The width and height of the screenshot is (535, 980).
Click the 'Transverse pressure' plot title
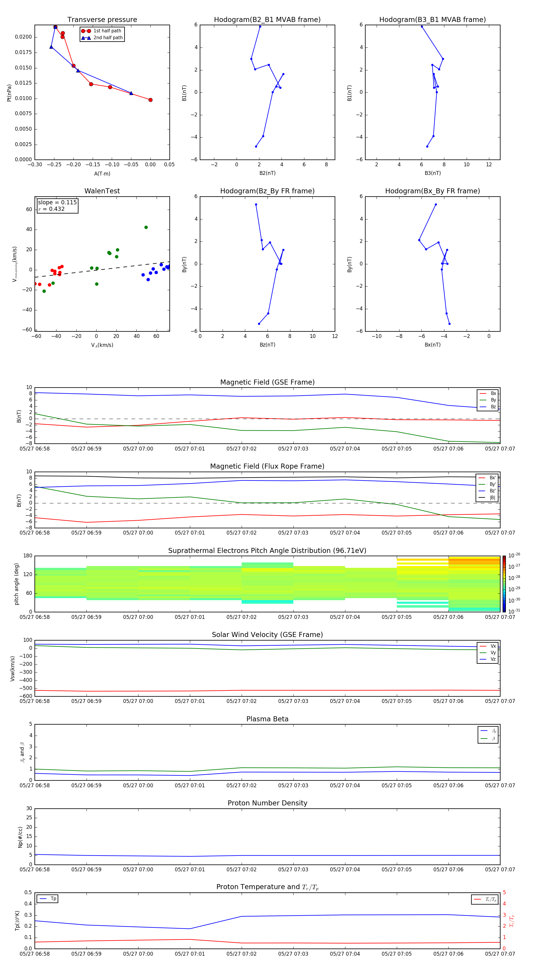tap(102, 20)
